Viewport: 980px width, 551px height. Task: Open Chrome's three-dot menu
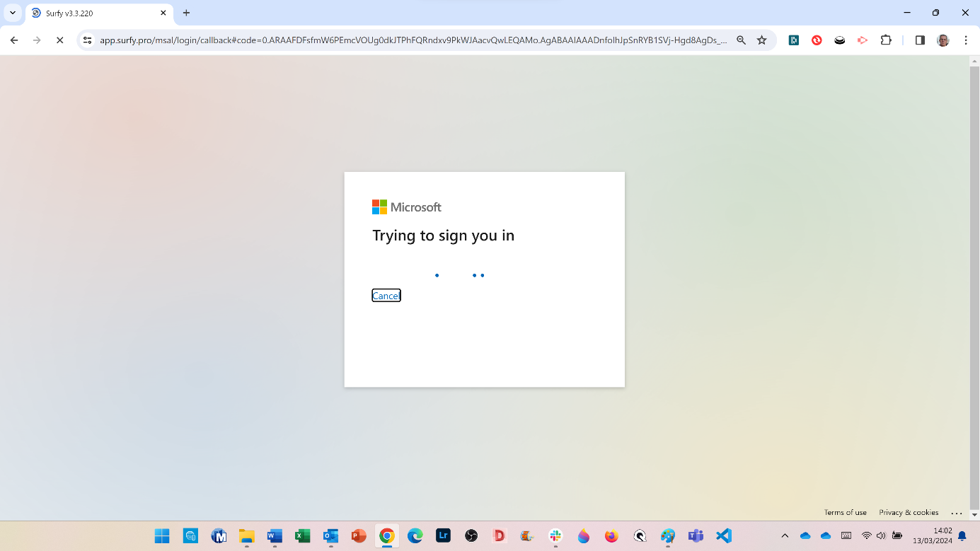[966, 40]
